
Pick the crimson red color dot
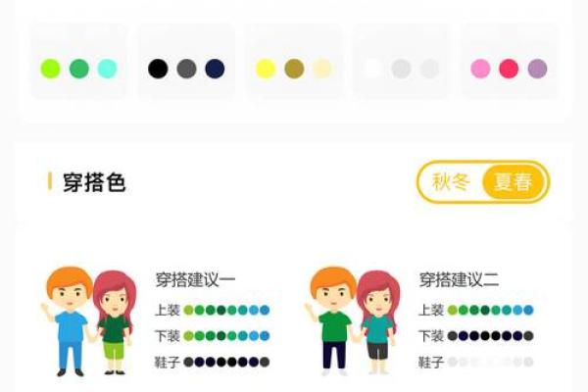509,69
